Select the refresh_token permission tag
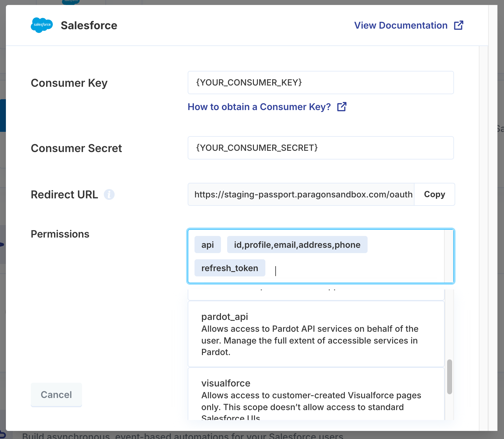 (230, 268)
